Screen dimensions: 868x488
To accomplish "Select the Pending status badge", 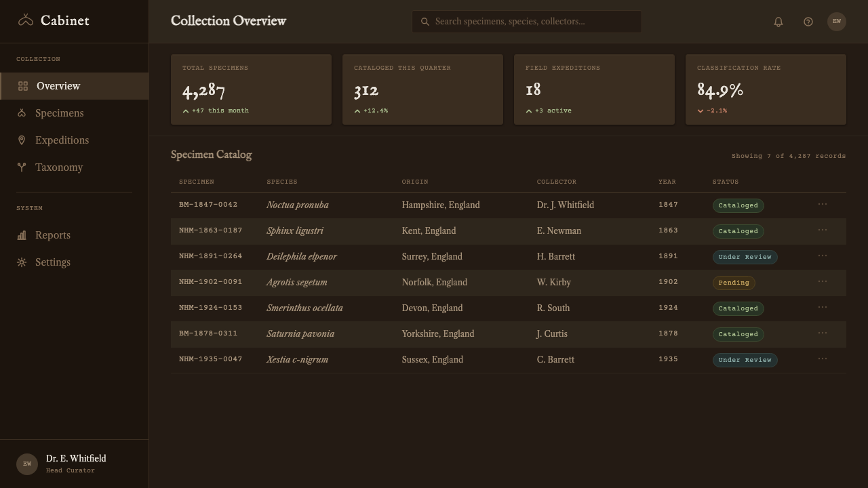I will [734, 283].
